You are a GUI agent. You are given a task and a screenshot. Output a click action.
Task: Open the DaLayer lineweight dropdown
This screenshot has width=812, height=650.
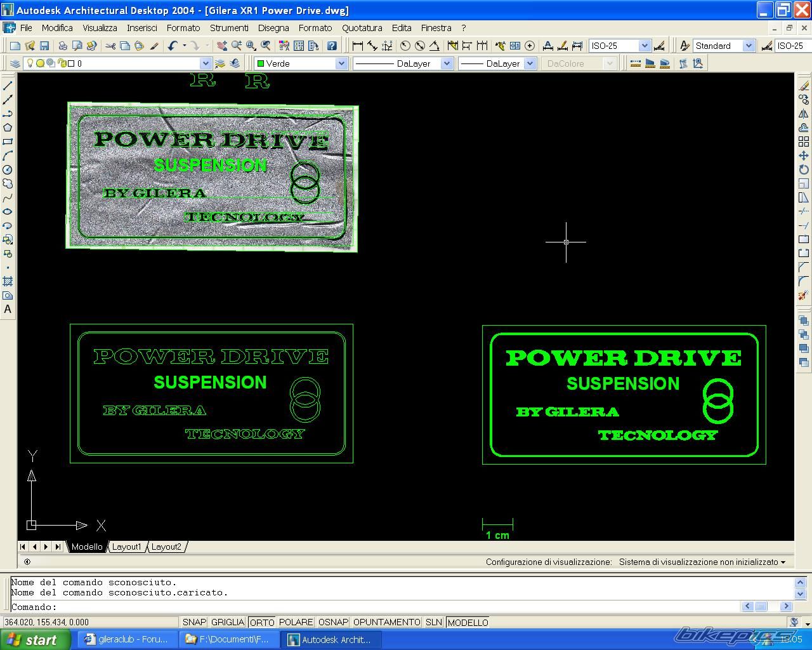click(530, 63)
